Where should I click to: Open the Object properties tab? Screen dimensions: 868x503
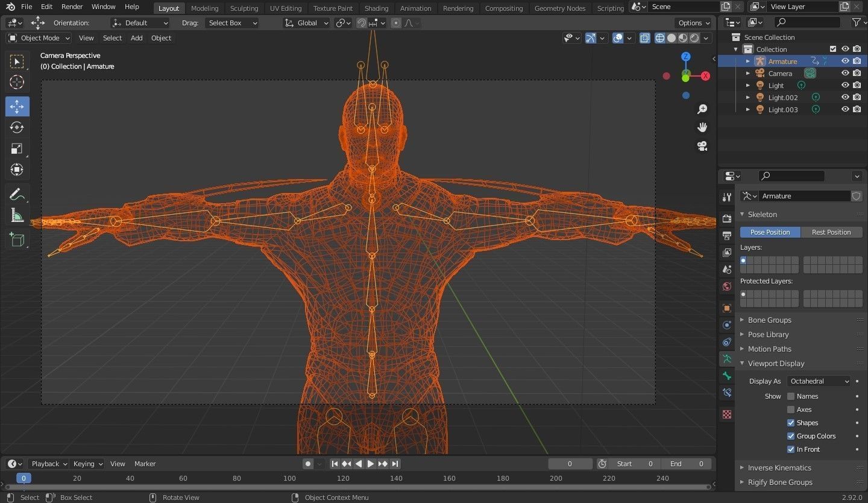click(727, 308)
